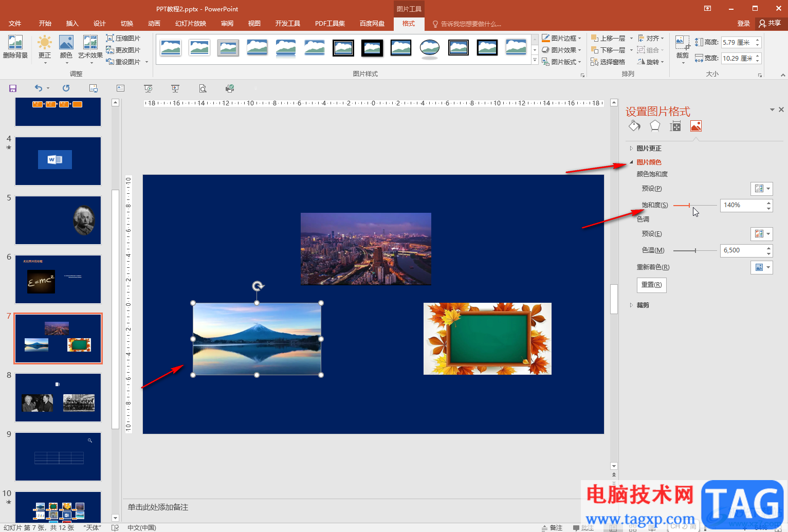Open the 动画 ribbon tab
Viewport: 788px width, 532px height.
point(154,24)
